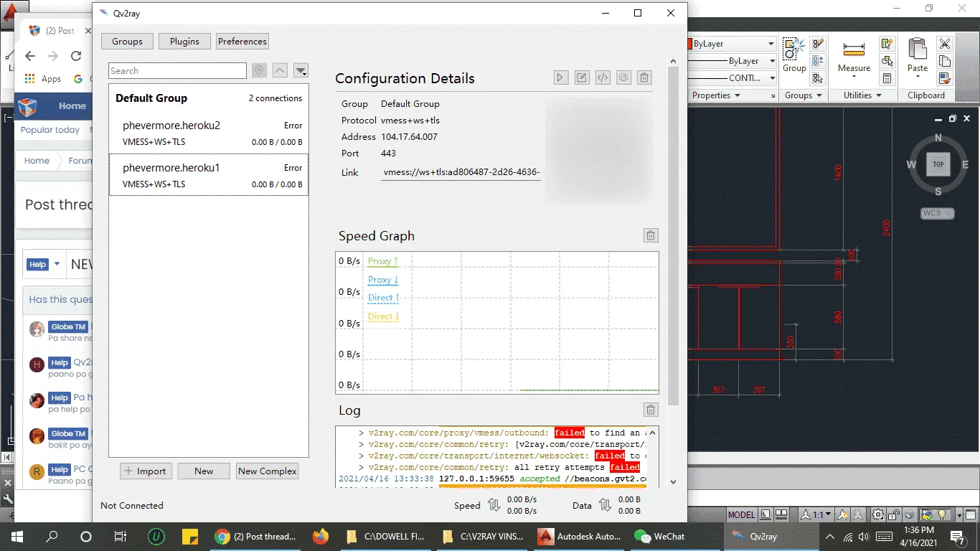This screenshot has height=551, width=980.
Task: Open AutoCAD CONTI linetype dropdown
Action: pos(771,78)
